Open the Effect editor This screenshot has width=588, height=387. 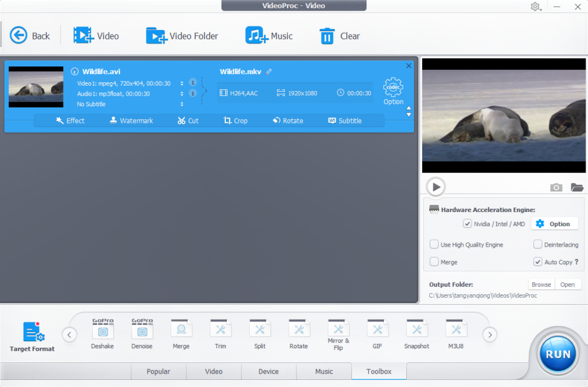pyautogui.click(x=70, y=120)
